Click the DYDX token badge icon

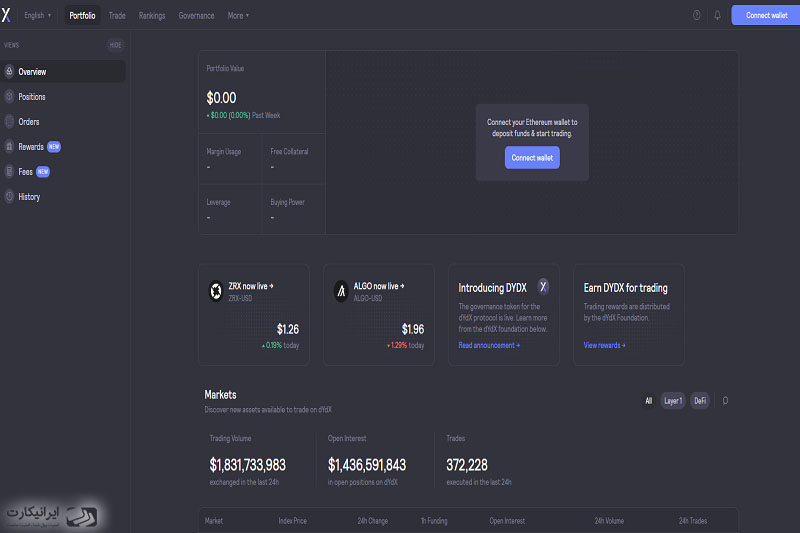pyautogui.click(x=543, y=287)
